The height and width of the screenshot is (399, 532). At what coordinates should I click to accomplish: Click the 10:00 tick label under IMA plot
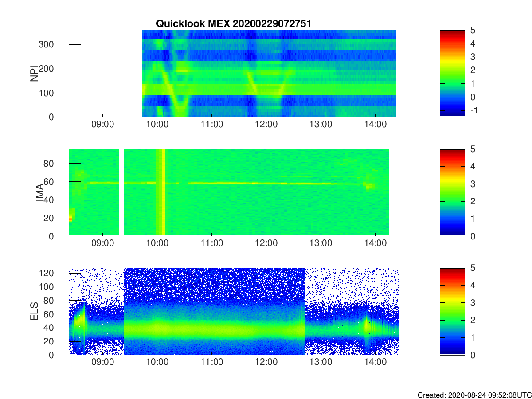coord(157,244)
